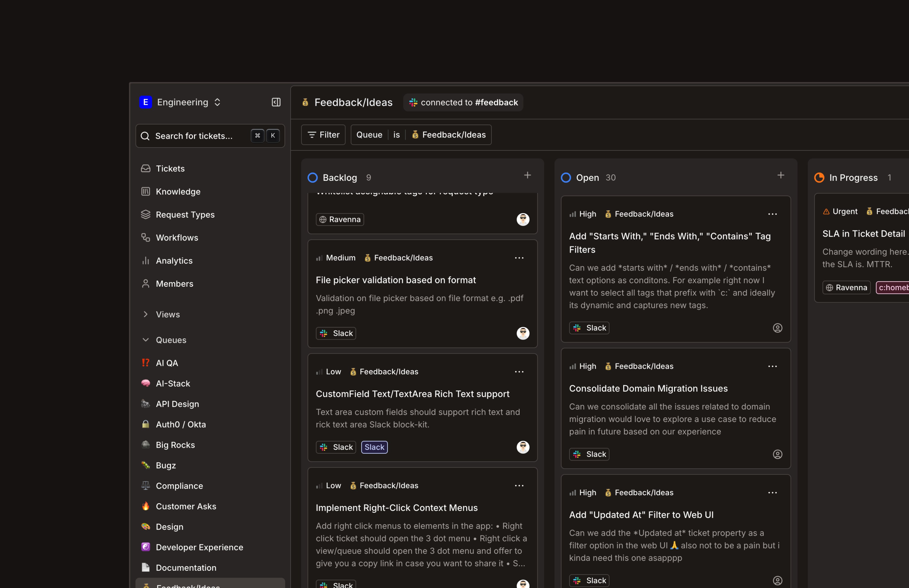The height and width of the screenshot is (588, 909).
Task: Click the Workflows sidebar icon
Action: (x=145, y=238)
